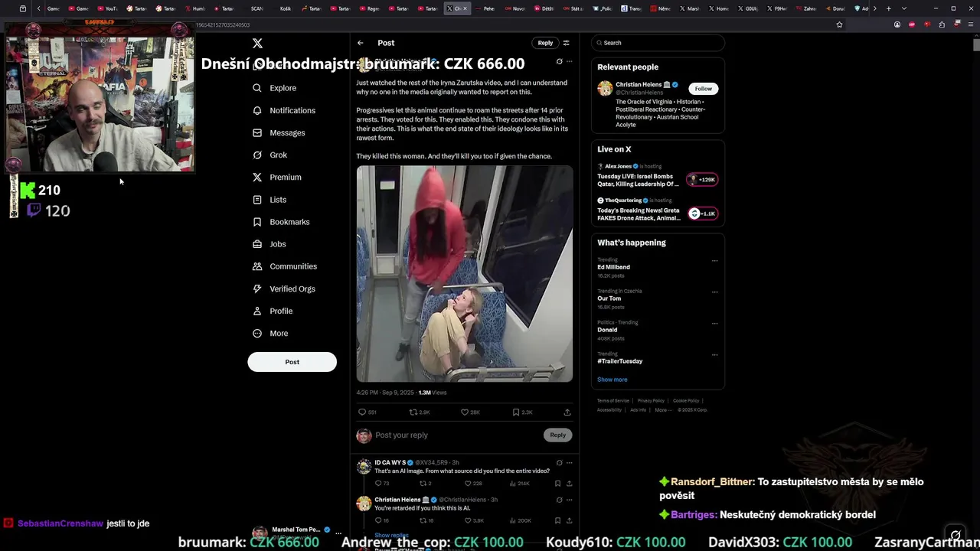This screenshot has width=980, height=551.
Task: Bookmark this page star icon
Action: (x=839, y=24)
